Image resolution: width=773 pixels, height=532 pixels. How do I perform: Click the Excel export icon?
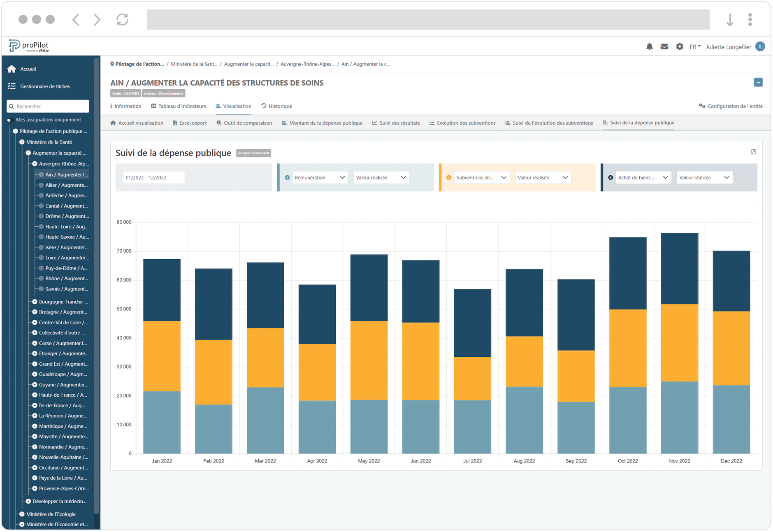176,123
